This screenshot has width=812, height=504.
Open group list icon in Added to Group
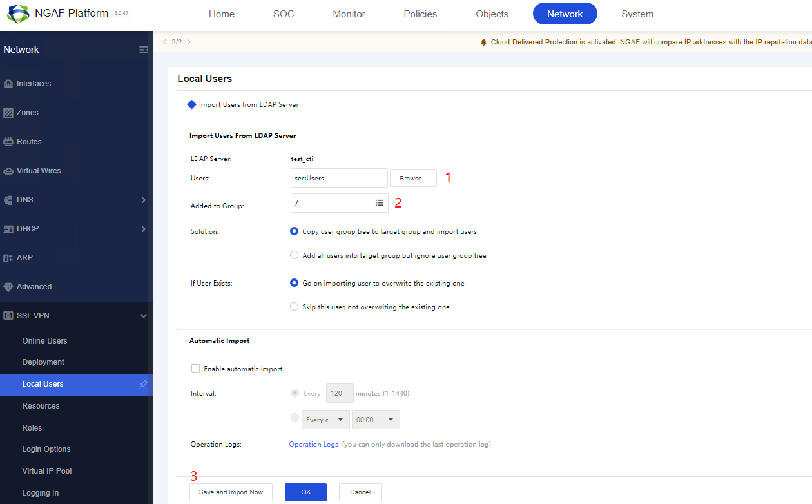point(380,203)
